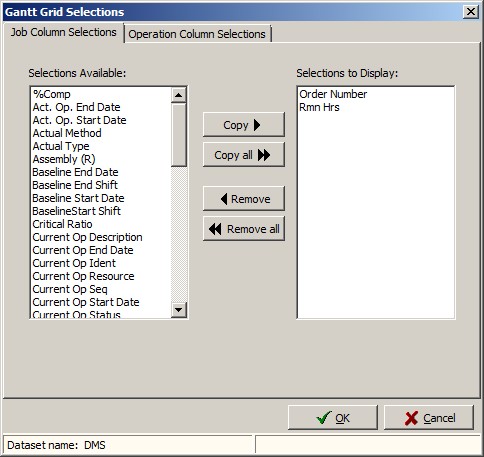Viewport: 484px width, 457px height.
Task: Click the list scrollbar down arrow
Action: [x=179, y=310]
